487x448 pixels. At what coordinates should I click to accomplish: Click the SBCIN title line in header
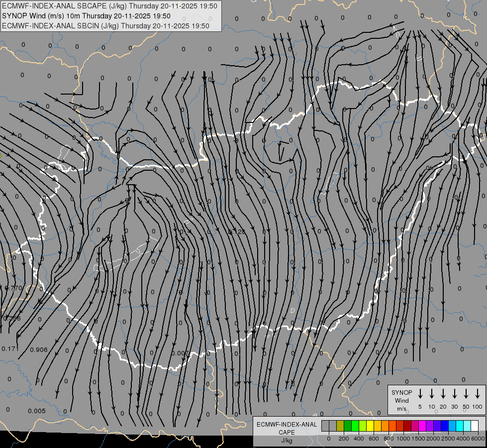click(105, 26)
